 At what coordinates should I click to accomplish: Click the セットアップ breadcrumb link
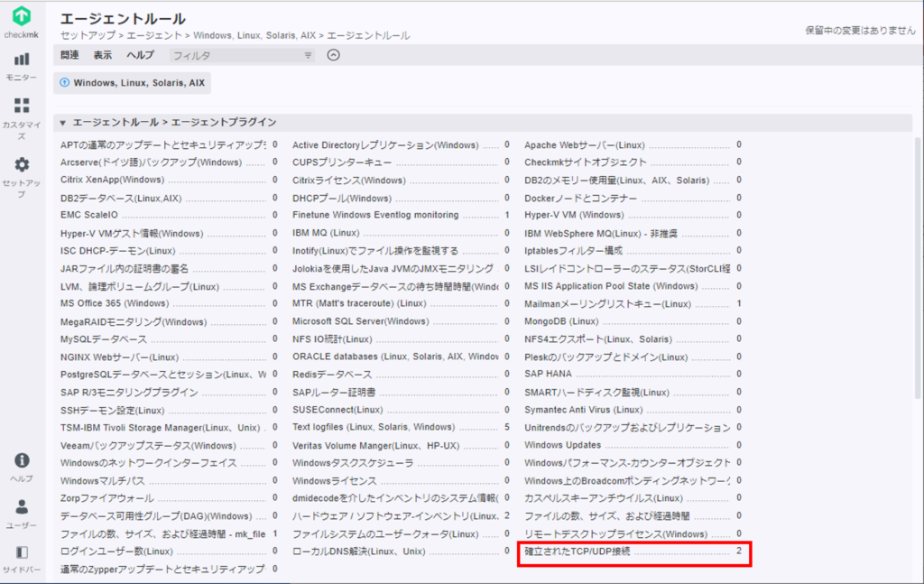coord(88,35)
